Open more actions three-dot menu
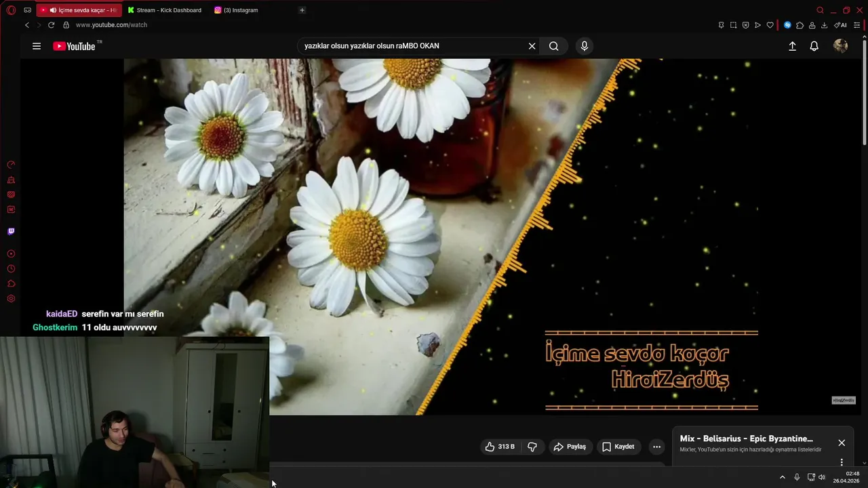The height and width of the screenshot is (488, 868). [x=656, y=447]
